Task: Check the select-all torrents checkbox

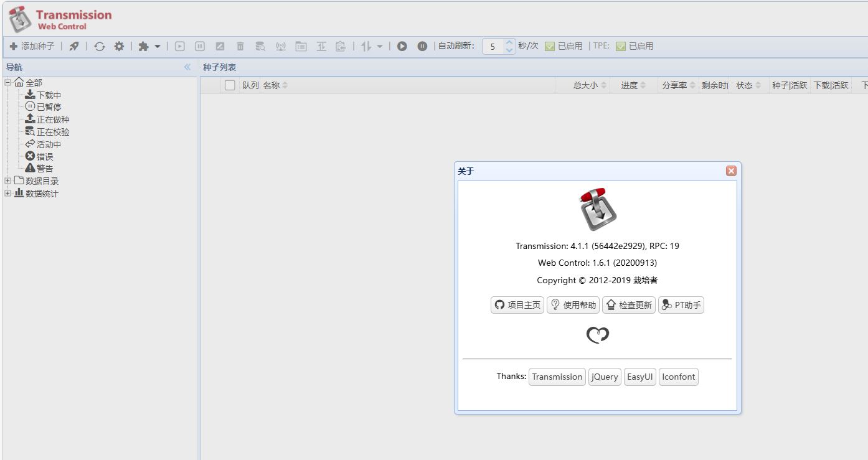Action: [230, 85]
